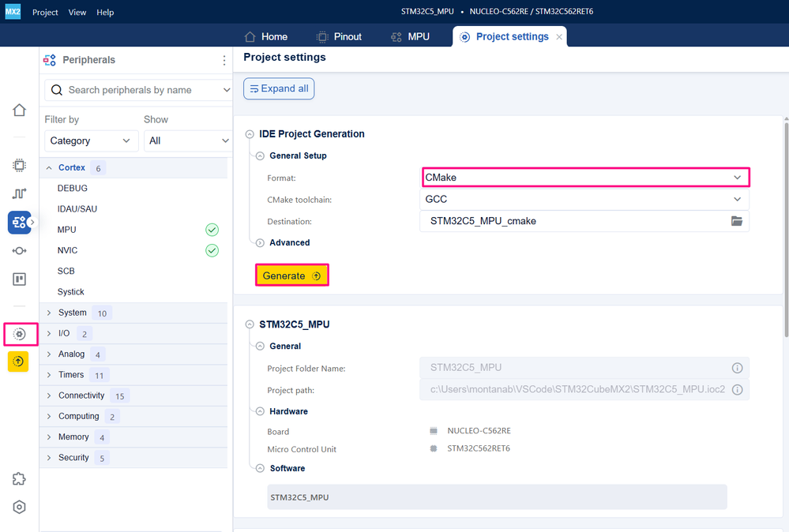Expand the Timers category
789x532 pixels.
tap(49, 375)
